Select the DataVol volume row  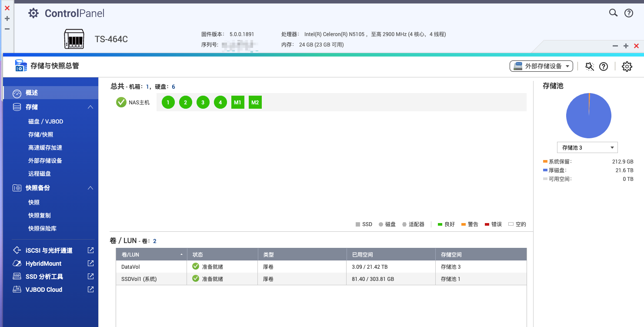pyautogui.click(x=321, y=267)
